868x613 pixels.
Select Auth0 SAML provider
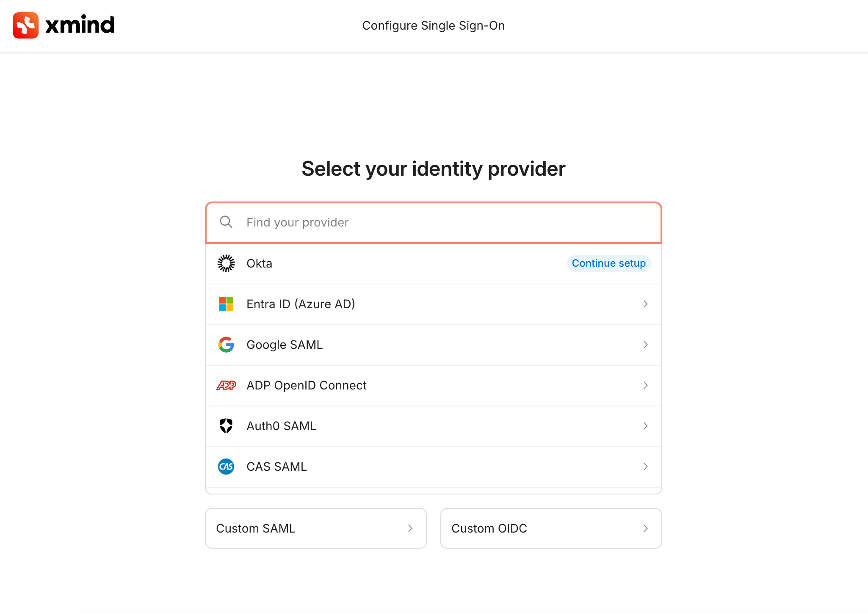tap(434, 426)
